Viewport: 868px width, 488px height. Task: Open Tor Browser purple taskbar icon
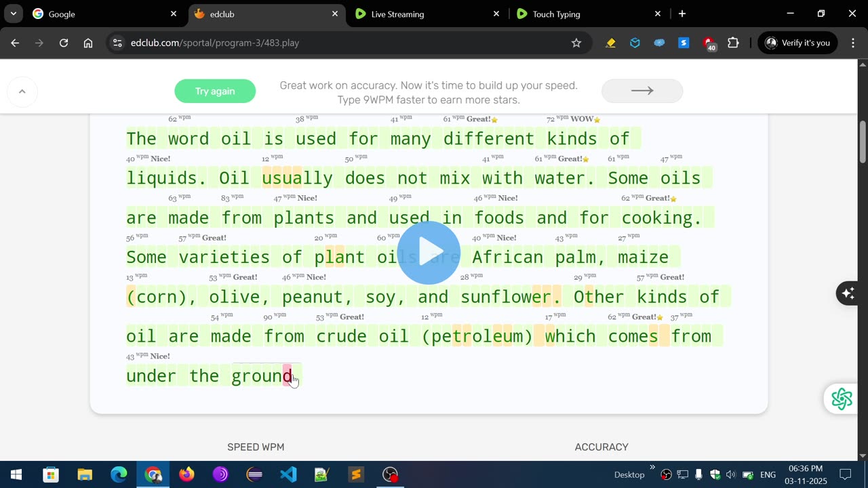tap(220, 474)
